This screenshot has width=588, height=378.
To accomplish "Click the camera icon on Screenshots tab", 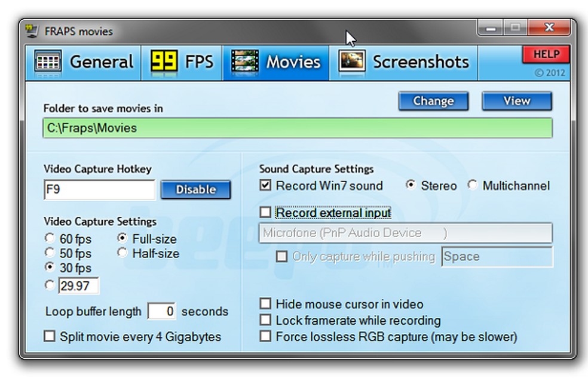I will point(351,61).
